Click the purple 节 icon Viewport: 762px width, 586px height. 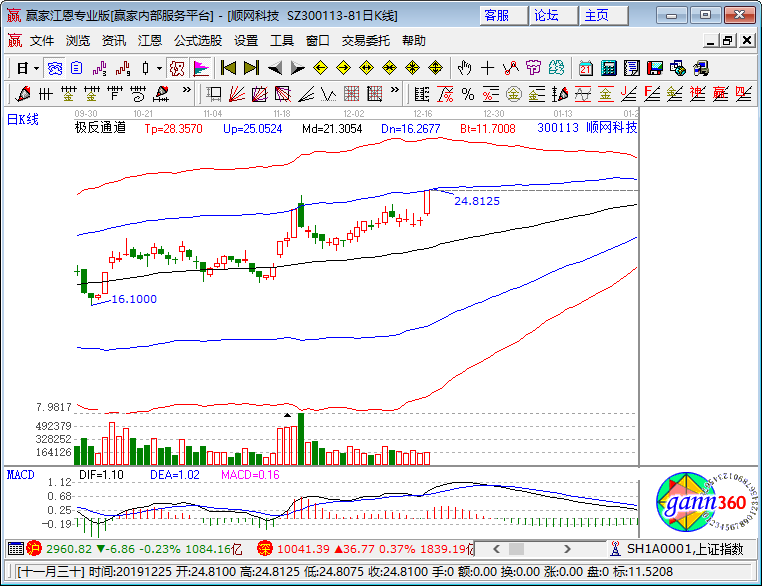point(534,68)
